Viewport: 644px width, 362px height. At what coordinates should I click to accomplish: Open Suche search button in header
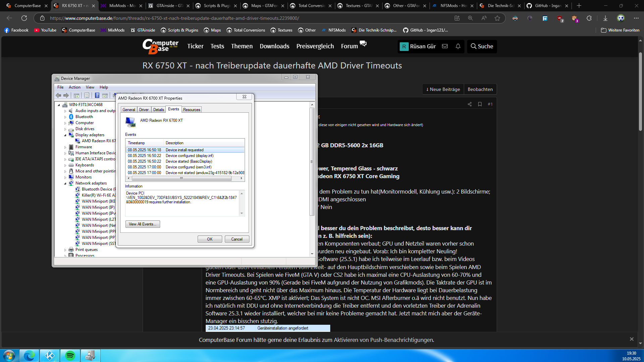pyautogui.click(x=482, y=46)
